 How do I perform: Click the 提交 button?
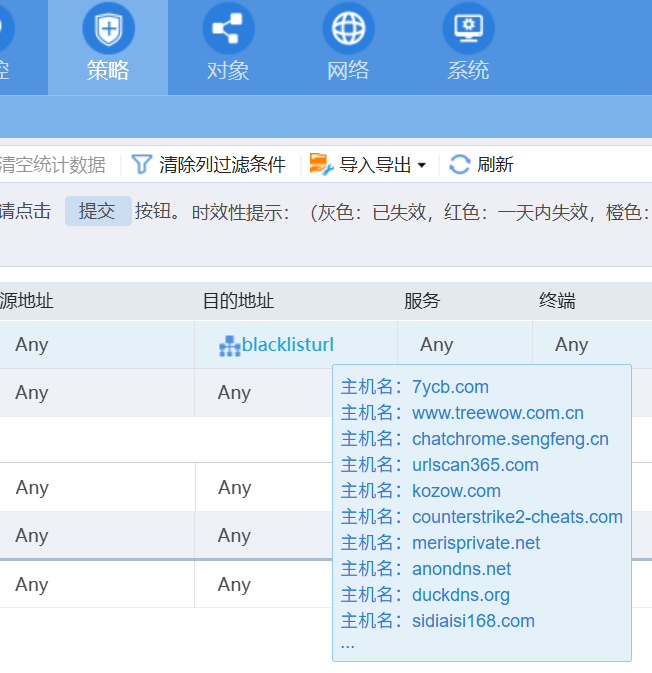[98, 211]
